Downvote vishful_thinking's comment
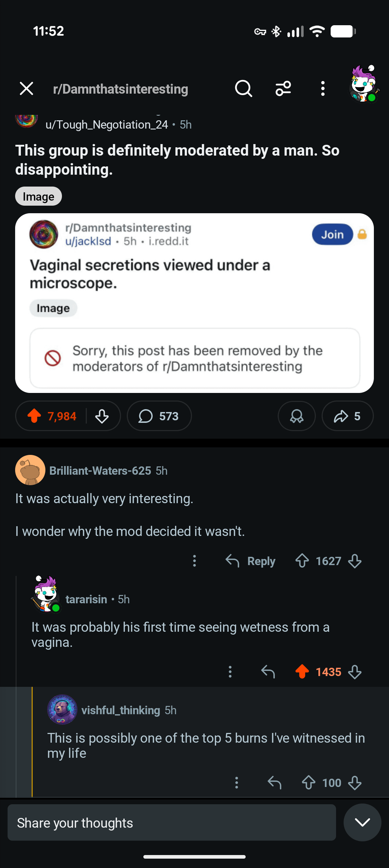This screenshot has height=868, width=389. click(355, 783)
